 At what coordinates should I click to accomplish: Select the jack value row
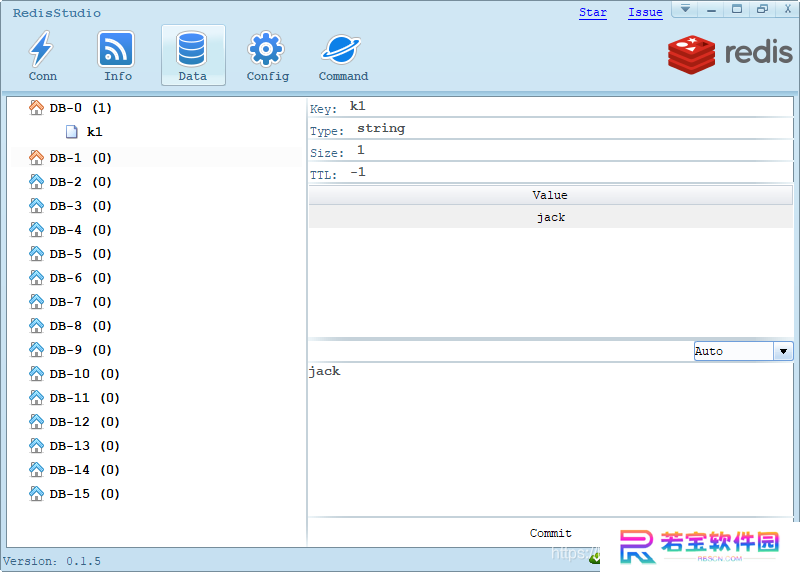(x=551, y=217)
